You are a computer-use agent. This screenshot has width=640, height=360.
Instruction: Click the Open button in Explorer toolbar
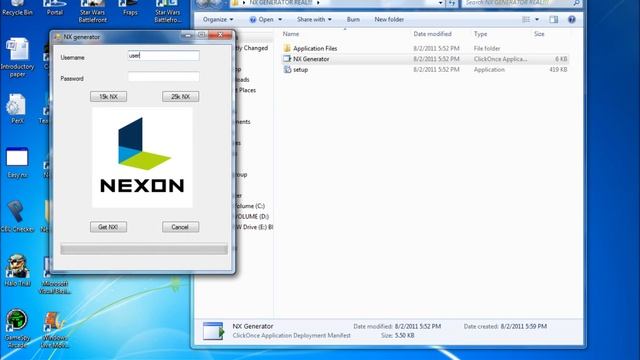[x=262, y=20]
